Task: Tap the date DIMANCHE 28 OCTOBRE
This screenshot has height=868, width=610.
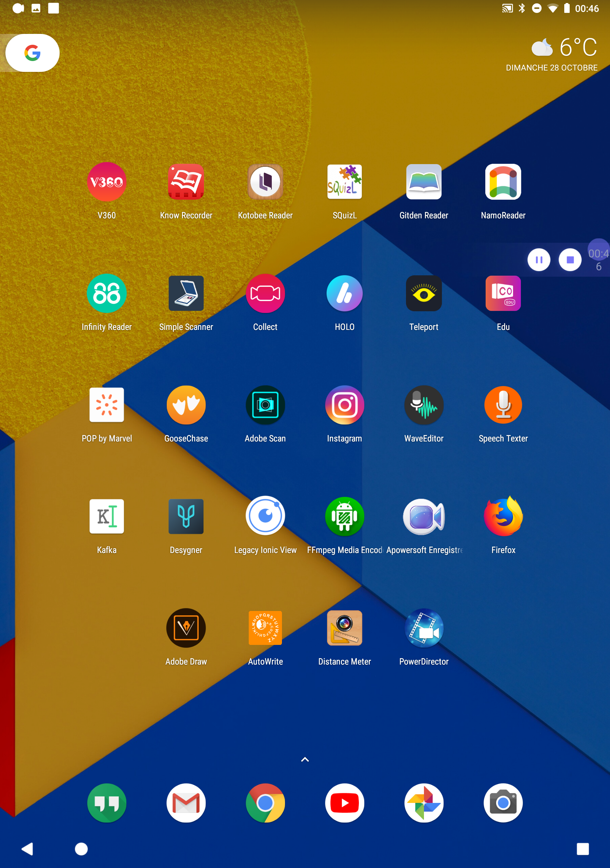Action: (552, 68)
